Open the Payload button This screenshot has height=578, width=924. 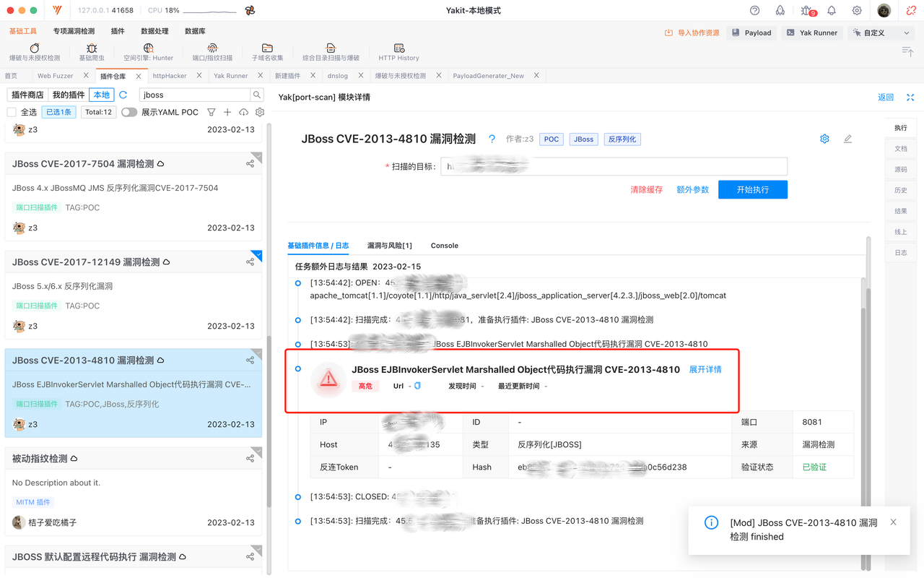[x=751, y=33]
